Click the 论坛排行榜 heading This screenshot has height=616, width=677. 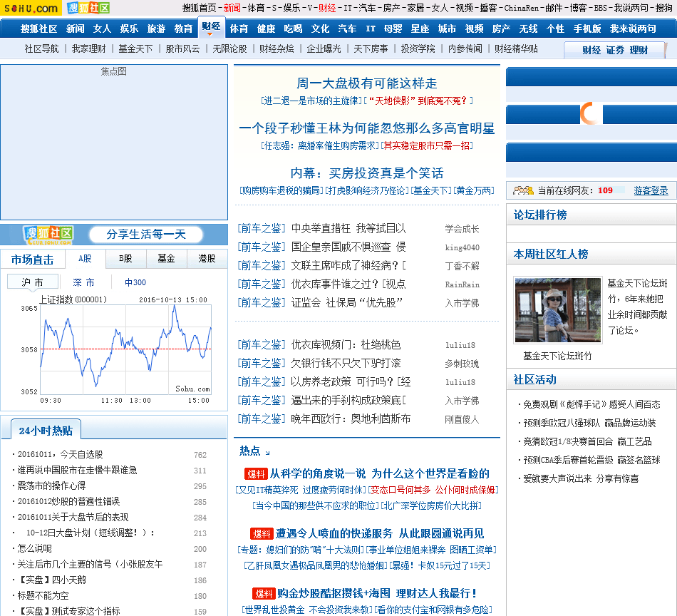coord(540,215)
